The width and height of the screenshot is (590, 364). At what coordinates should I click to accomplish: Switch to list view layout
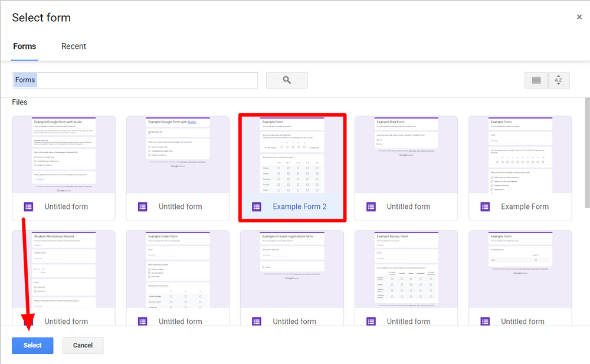pos(536,80)
